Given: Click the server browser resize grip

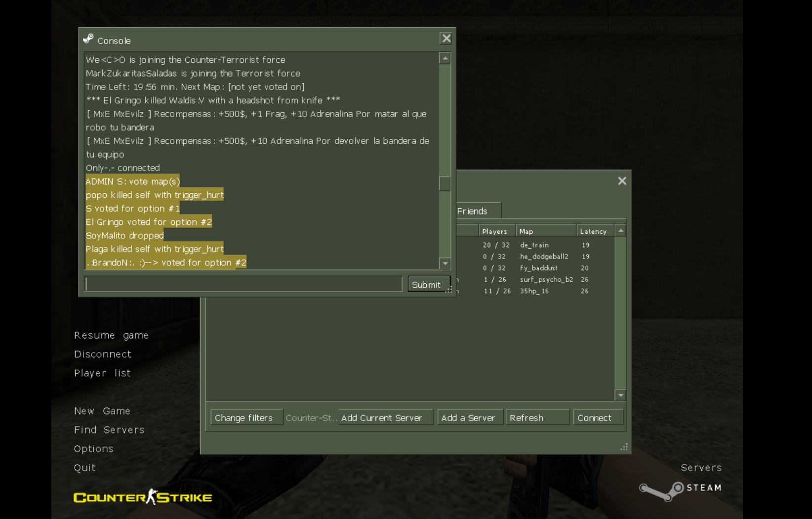Looking at the screenshot, I should tap(624, 447).
